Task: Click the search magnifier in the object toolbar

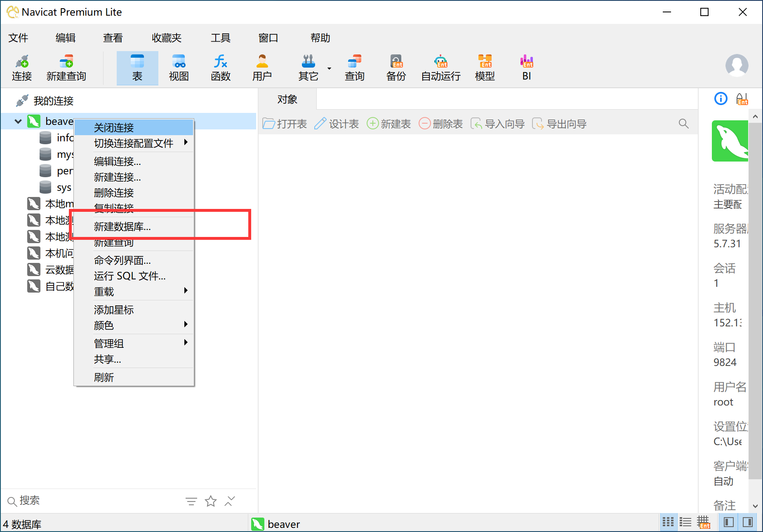Action: click(683, 124)
